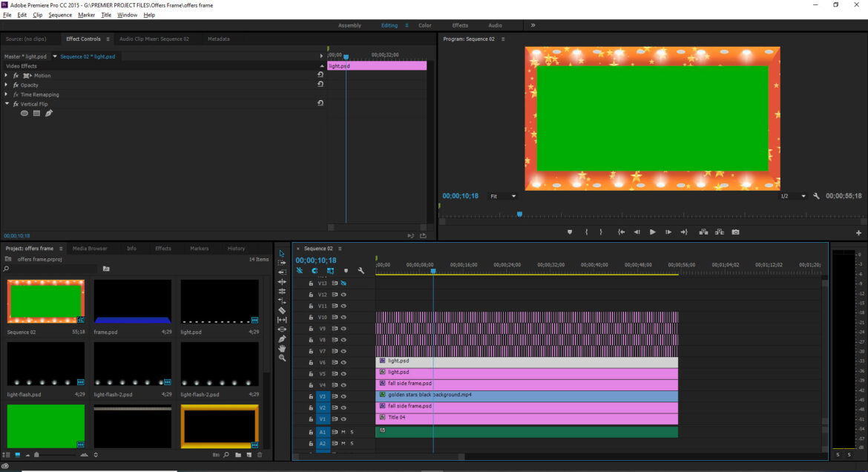Select the frame.psd thumbnail in Project panel
The height and width of the screenshot is (472, 868).
point(133,302)
